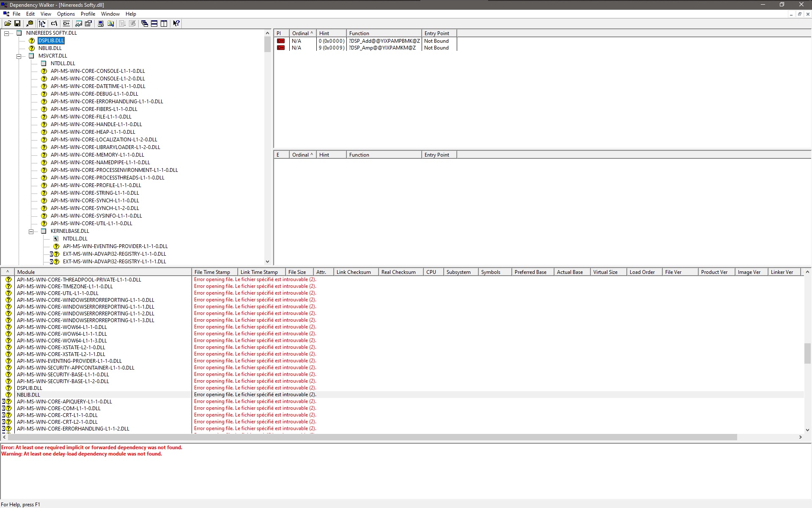Click module list scroll right arrow

pos(800,437)
